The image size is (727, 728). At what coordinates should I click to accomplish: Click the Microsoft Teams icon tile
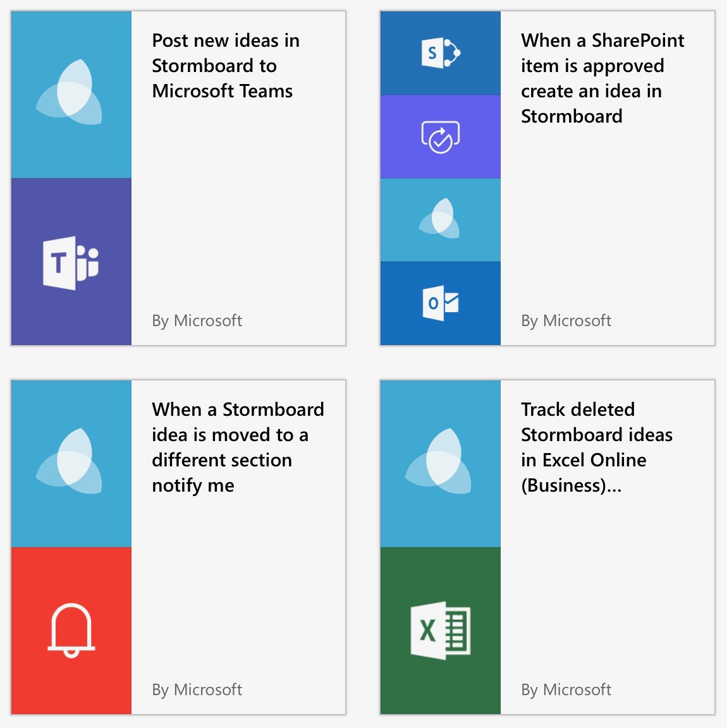point(71,262)
